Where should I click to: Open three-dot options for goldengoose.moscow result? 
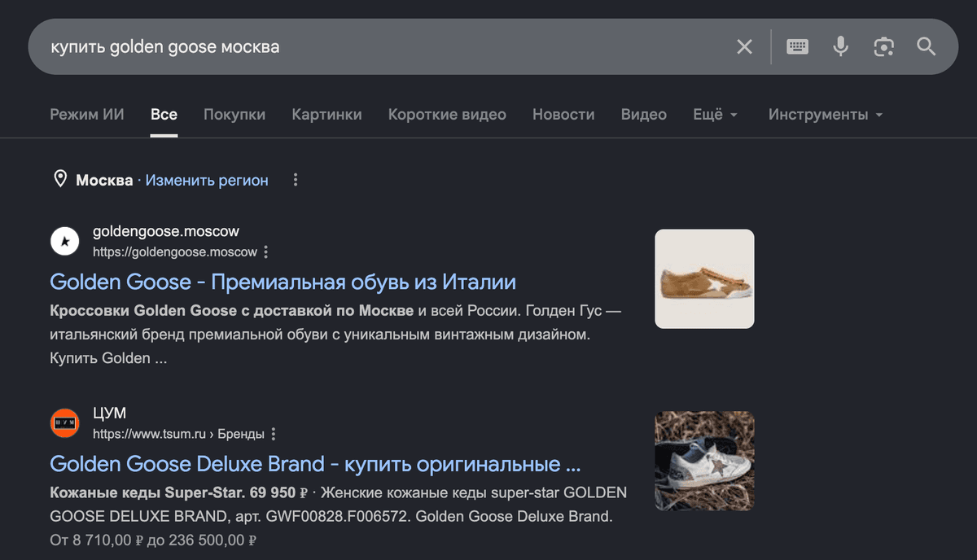tap(266, 252)
